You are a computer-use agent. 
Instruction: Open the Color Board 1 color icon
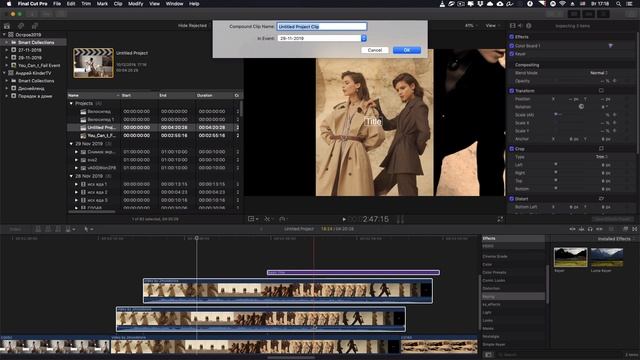coord(611,46)
